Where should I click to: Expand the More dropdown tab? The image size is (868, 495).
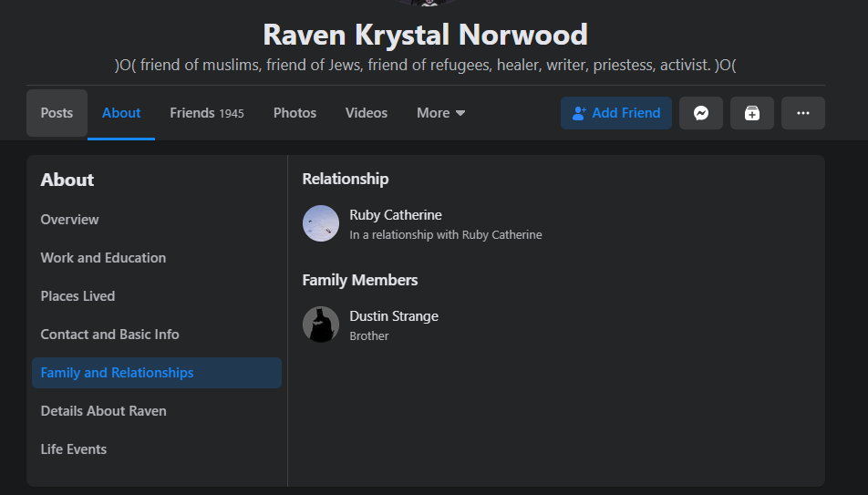(x=440, y=113)
